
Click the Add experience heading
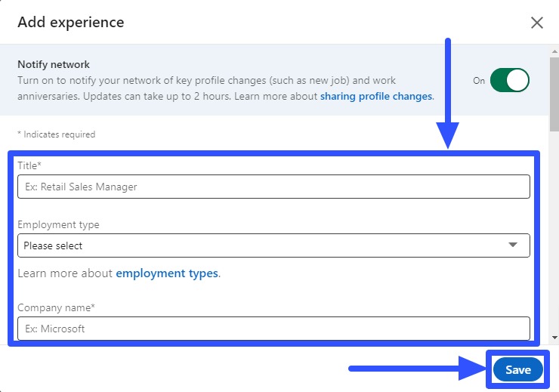(71, 23)
